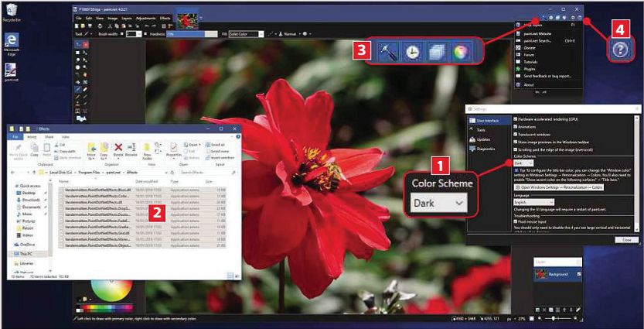
Task: Click Rename in Explorer ribbon
Action: (x=131, y=149)
